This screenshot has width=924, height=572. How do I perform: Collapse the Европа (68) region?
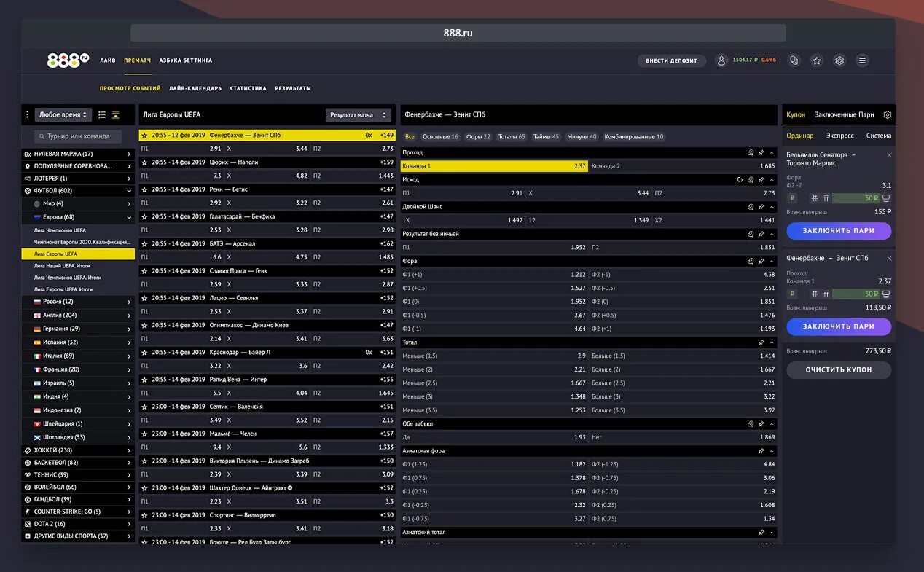(78, 217)
